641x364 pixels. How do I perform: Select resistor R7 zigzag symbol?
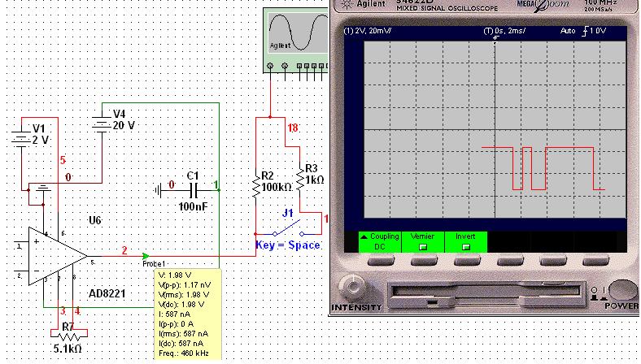(x=68, y=336)
